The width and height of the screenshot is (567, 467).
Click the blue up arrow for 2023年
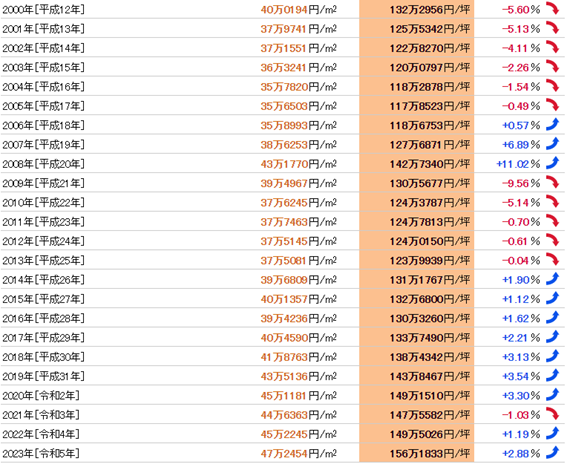(552, 452)
